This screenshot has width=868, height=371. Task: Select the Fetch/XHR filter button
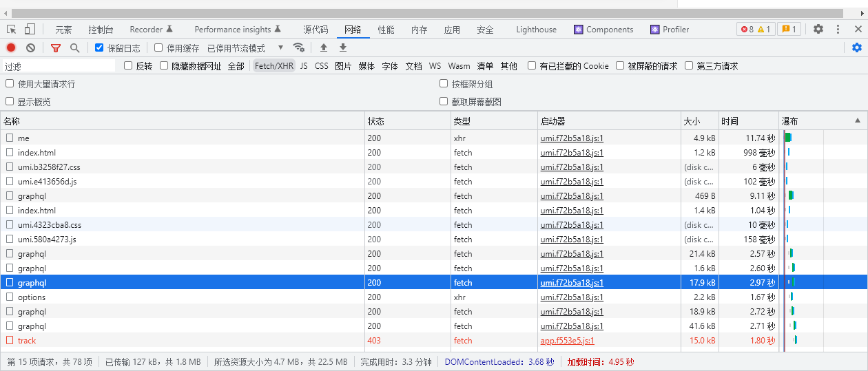tap(273, 66)
